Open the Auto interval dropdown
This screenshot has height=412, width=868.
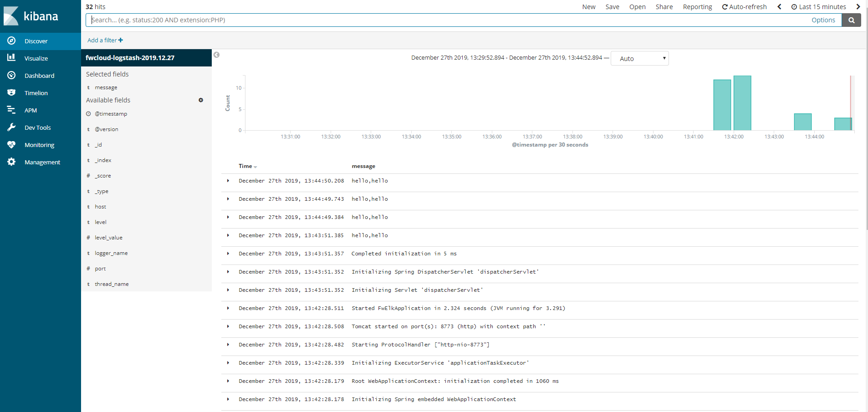click(x=639, y=58)
